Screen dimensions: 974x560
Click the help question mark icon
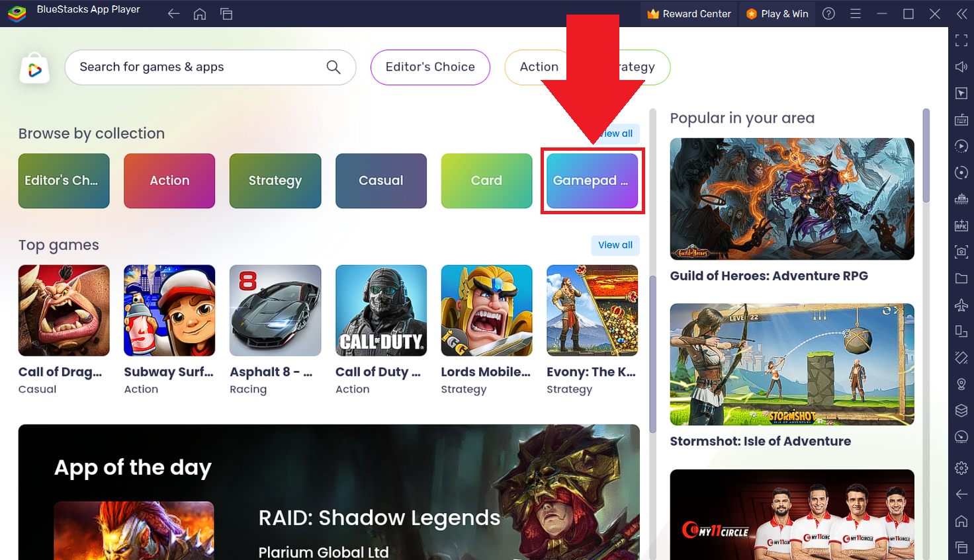click(828, 14)
